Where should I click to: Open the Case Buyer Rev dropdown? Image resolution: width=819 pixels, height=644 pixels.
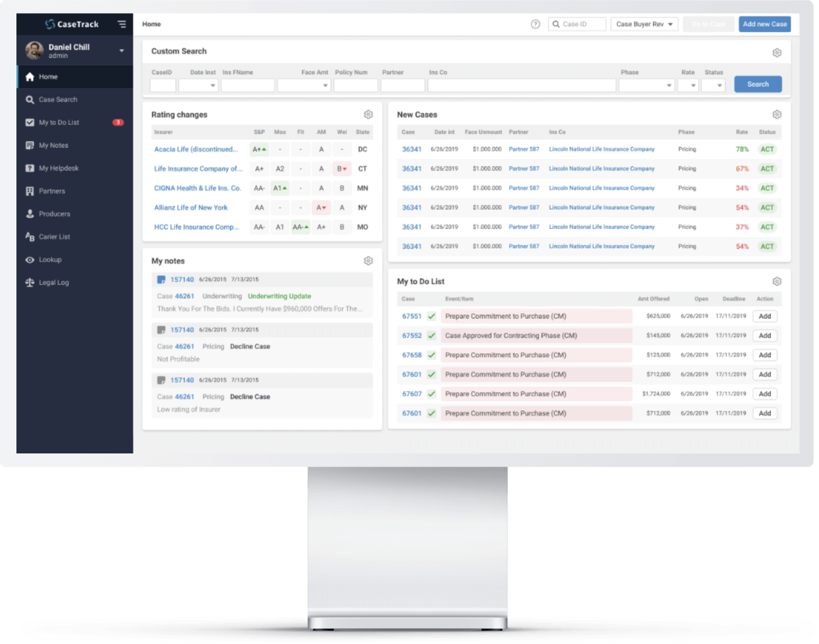pos(644,24)
